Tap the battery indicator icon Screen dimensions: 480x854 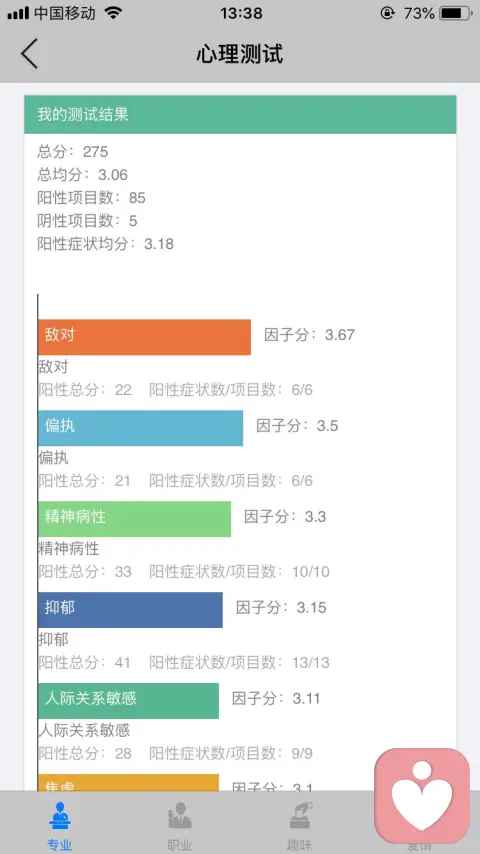(x=457, y=13)
